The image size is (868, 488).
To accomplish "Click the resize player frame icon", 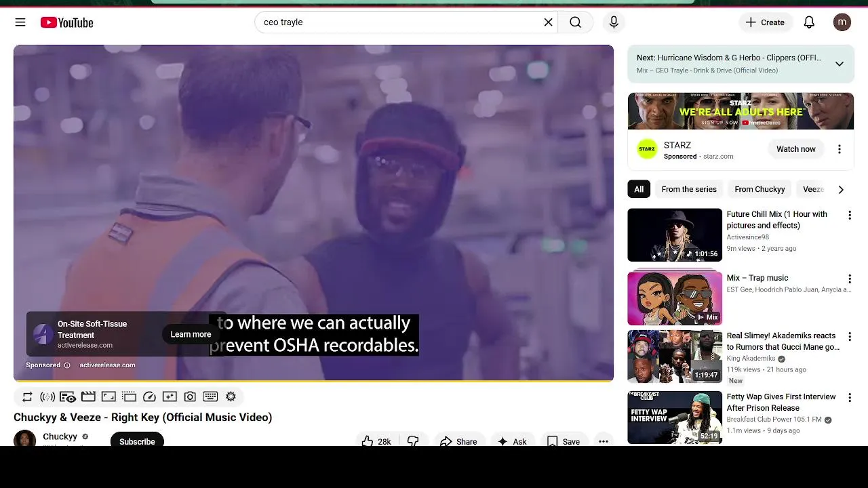I will 108,396.
